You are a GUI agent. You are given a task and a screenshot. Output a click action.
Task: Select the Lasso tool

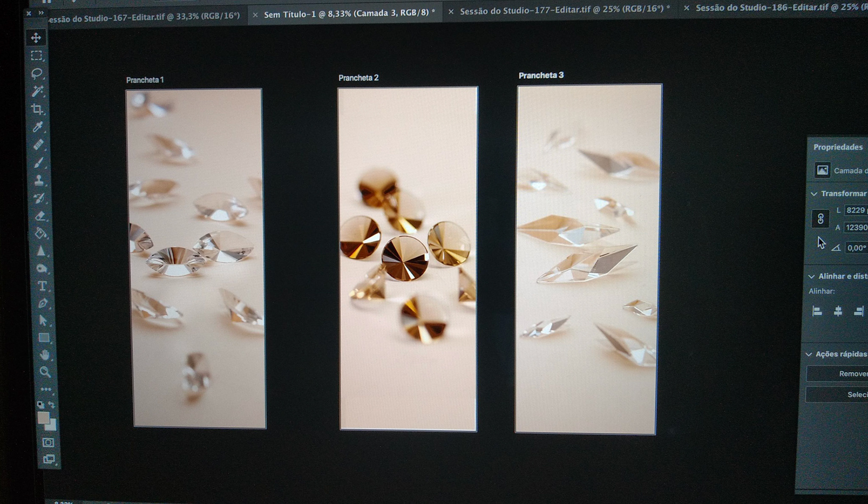pos(37,73)
